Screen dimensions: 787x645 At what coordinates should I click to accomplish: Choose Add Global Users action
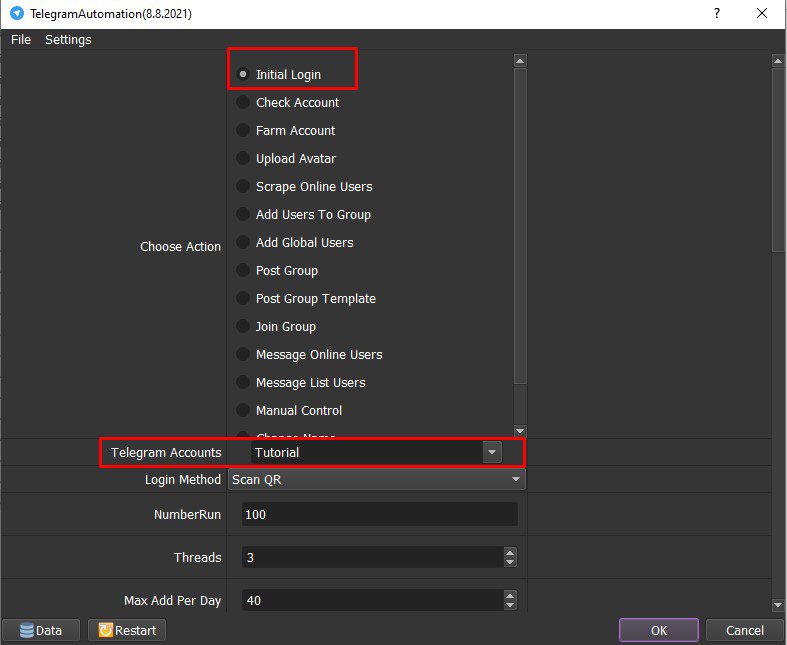tap(243, 242)
